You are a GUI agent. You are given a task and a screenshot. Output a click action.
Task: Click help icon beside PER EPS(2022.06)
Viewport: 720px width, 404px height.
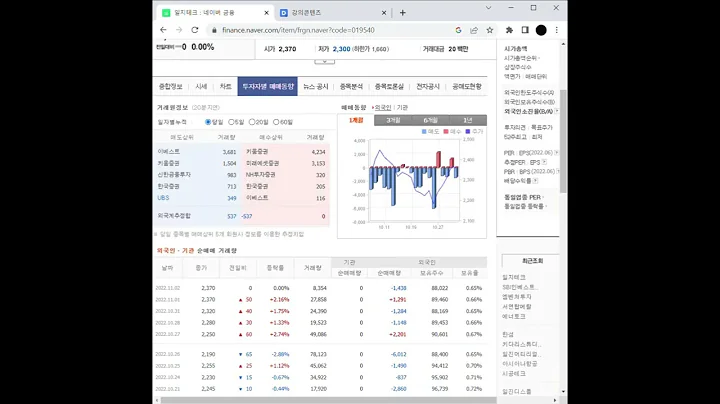[x=557, y=152]
